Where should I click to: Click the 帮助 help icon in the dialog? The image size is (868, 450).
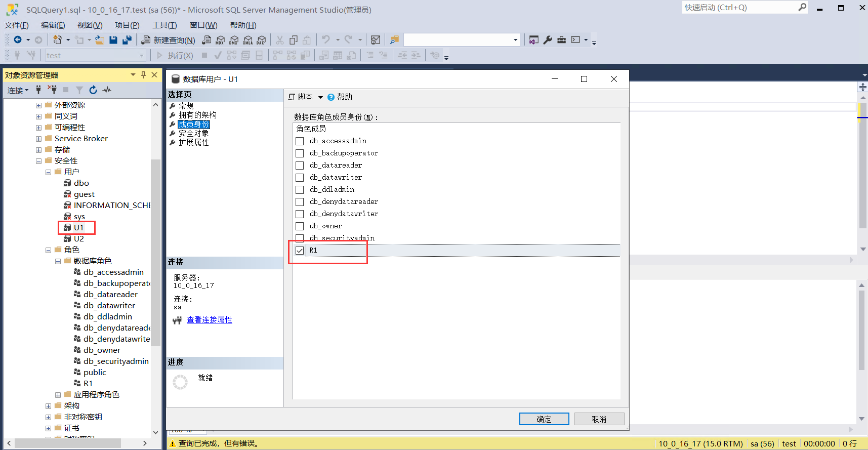[x=331, y=97]
